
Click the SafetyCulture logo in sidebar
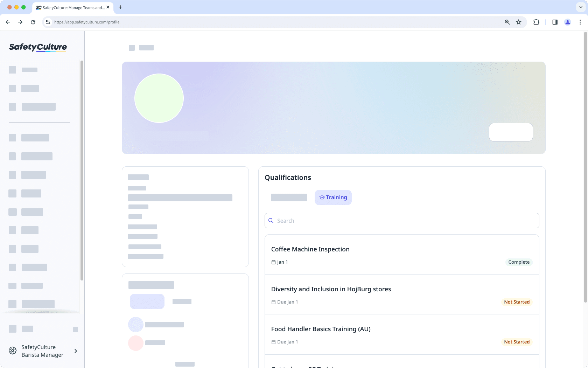click(38, 47)
